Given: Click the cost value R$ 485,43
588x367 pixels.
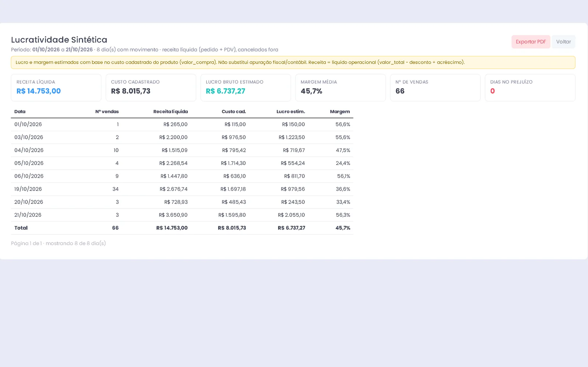Looking at the screenshot, I should 234,202.
